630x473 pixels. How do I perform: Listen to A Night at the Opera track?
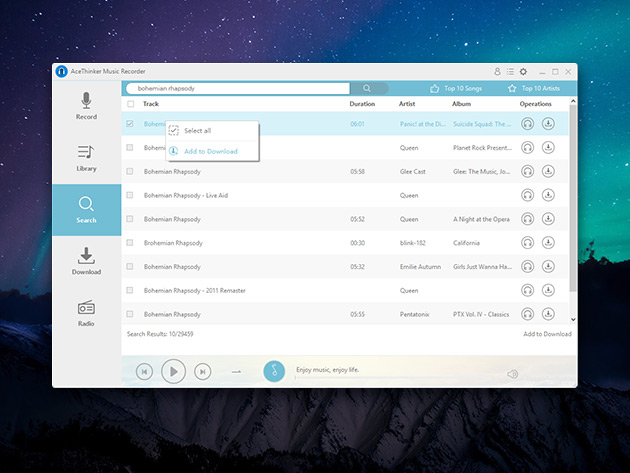528,219
